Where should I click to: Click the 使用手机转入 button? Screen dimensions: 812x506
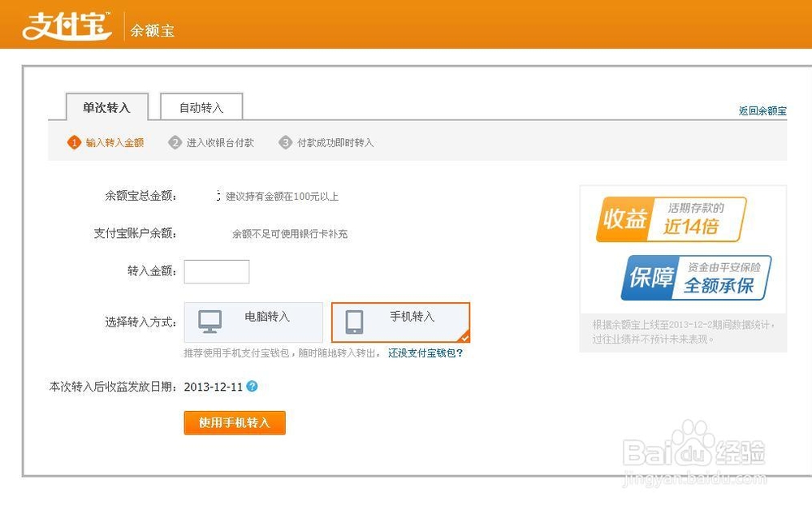[x=235, y=422]
